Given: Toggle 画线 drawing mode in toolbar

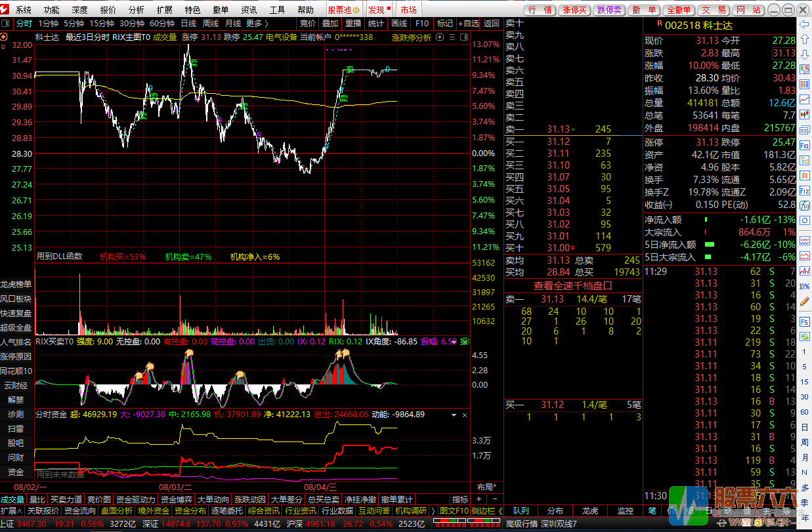Looking at the screenshot, I should coord(398,24).
